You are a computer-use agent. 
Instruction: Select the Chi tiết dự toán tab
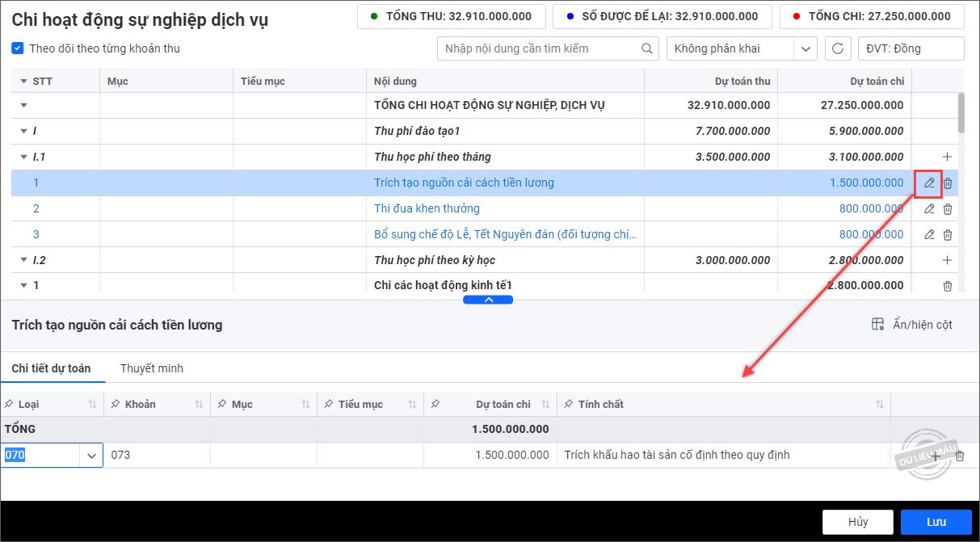(51, 368)
